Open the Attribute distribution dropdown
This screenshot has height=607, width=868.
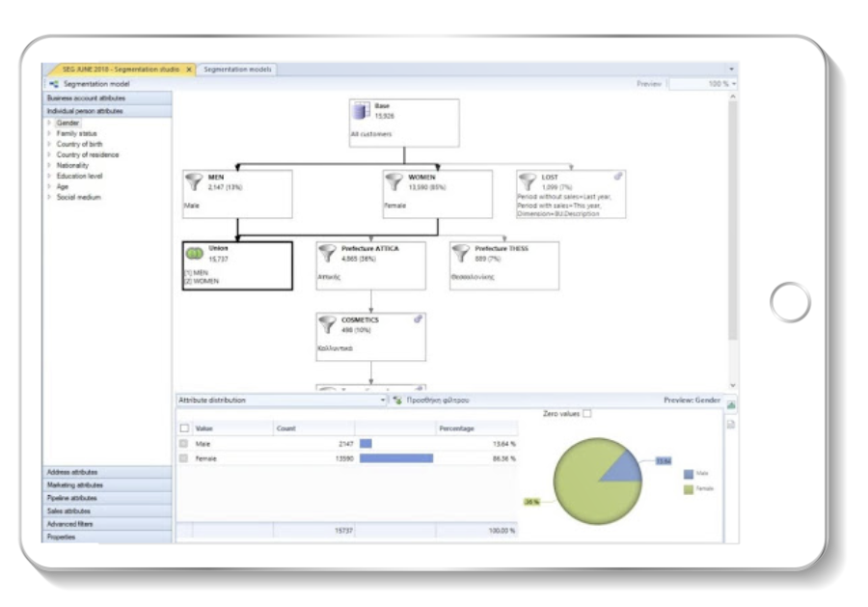383,400
